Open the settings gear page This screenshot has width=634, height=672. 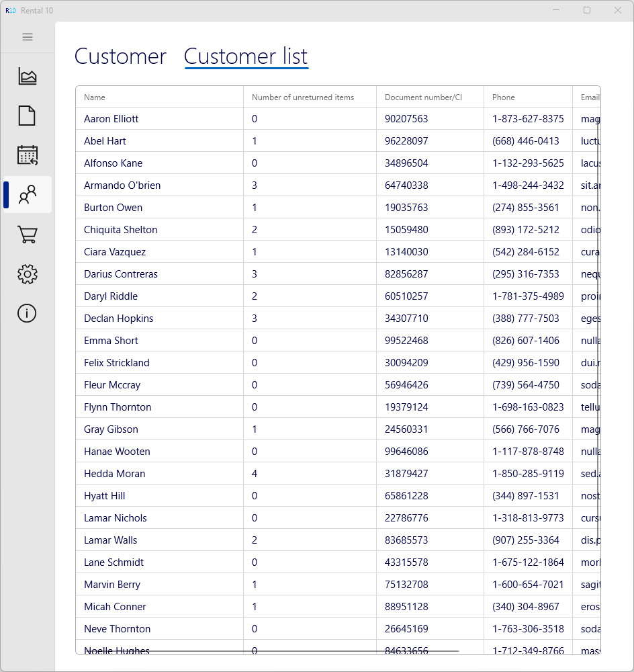28,274
